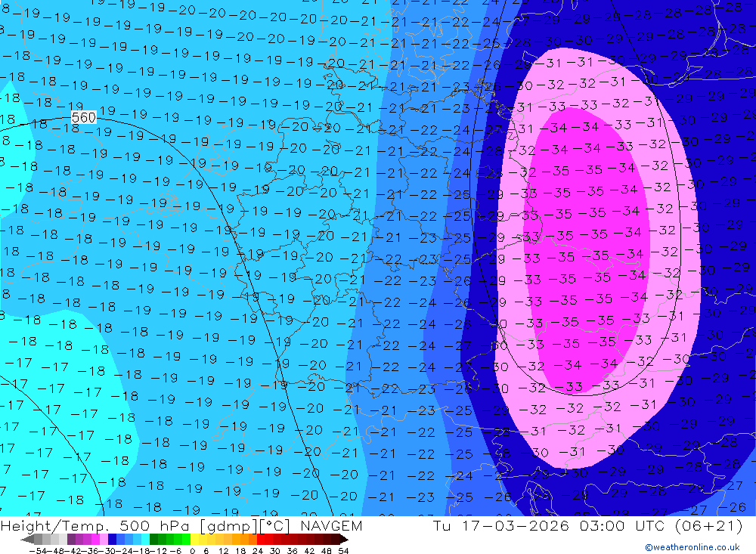Screen dimensions: 756x554
Task: Click the cyan swatch in temperature legend
Action: 145,540
